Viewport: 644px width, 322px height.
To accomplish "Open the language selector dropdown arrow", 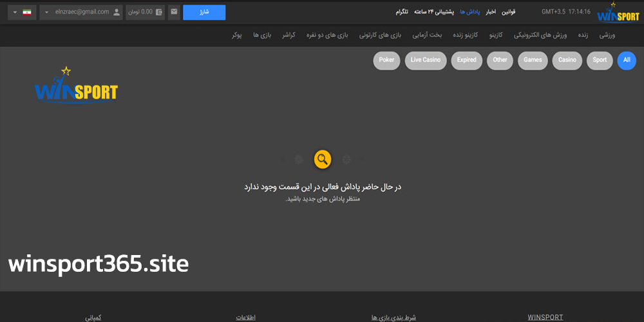I will pos(14,12).
